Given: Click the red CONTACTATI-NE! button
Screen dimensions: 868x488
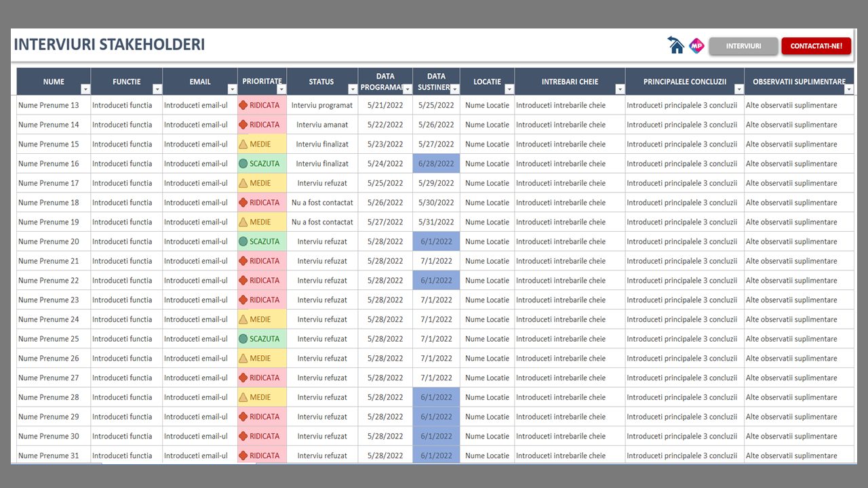Looking at the screenshot, I should tap(816, 46).
